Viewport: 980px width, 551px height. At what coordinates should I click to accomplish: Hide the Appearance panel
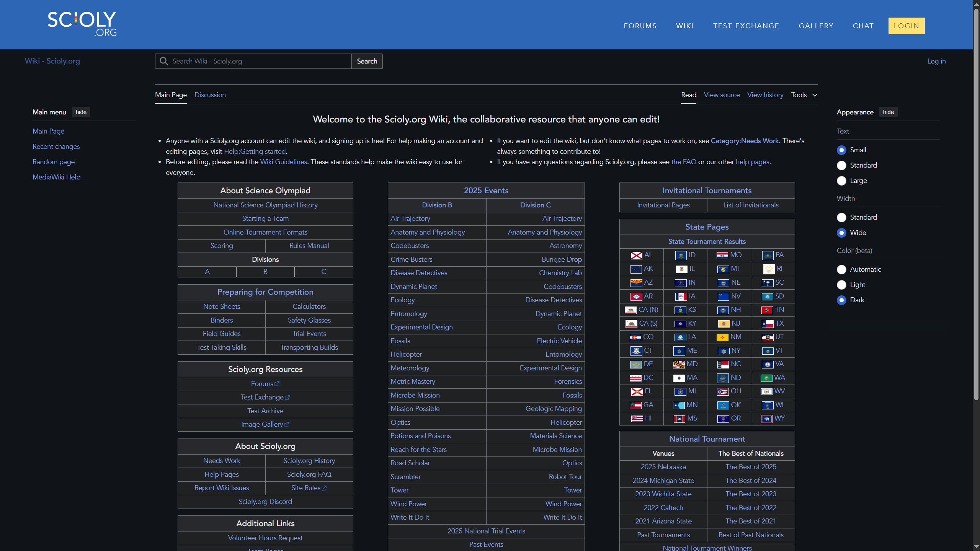pos(888,112)
